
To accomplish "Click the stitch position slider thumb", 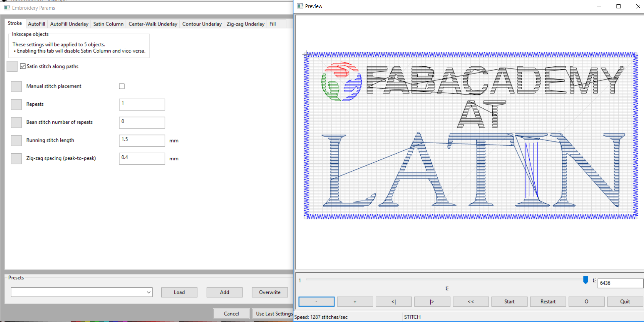I will [x=586, y=280].
